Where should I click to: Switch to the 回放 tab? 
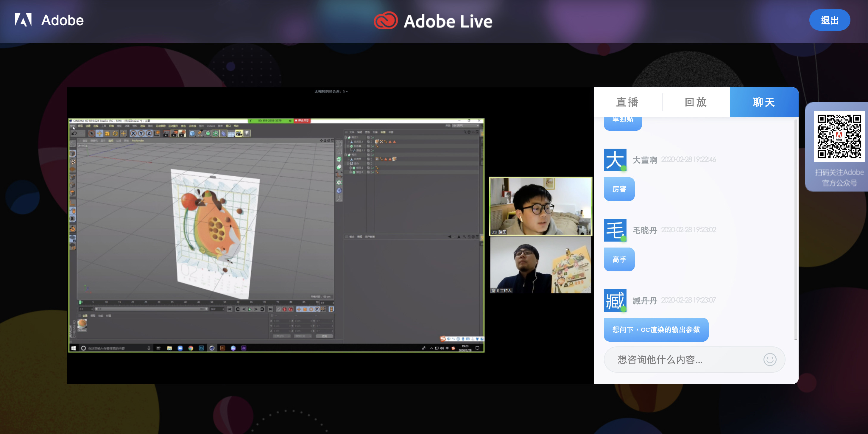[x=696, y=102]
